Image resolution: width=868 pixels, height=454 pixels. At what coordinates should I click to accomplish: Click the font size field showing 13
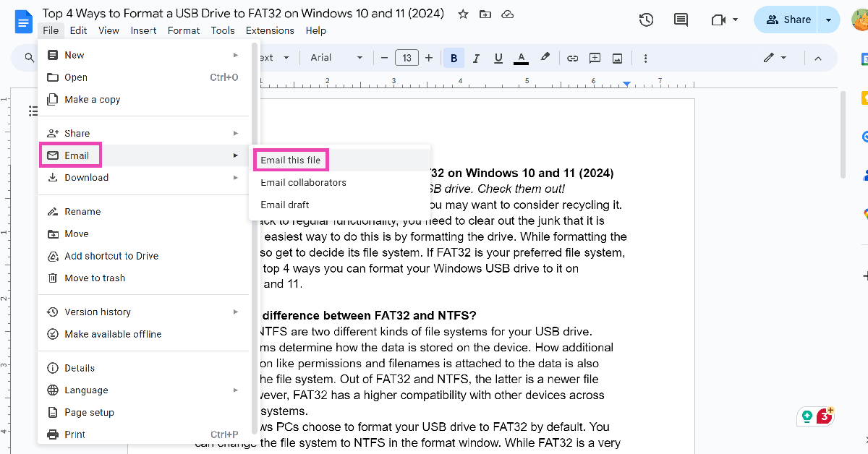(407, 58)
